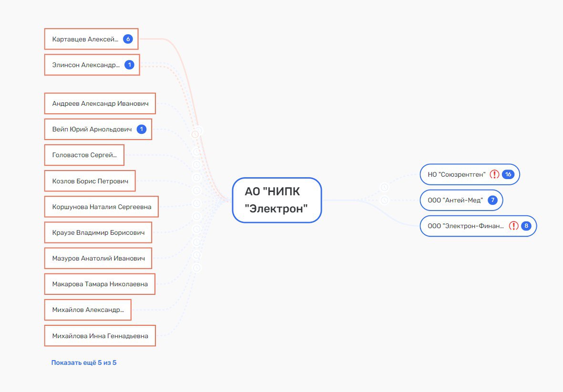
Task: Select the central АО "НИПК Электрон" node
Action: [276, 200]
